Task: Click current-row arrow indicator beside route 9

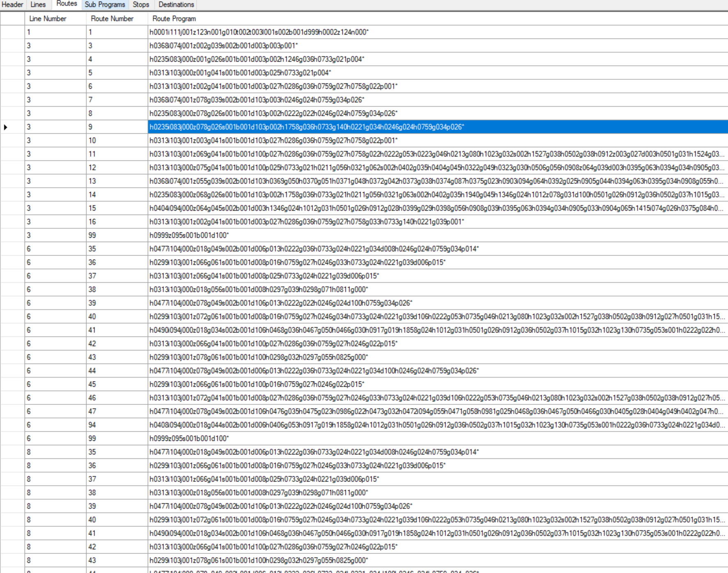Action: click(x=6, y=127)
